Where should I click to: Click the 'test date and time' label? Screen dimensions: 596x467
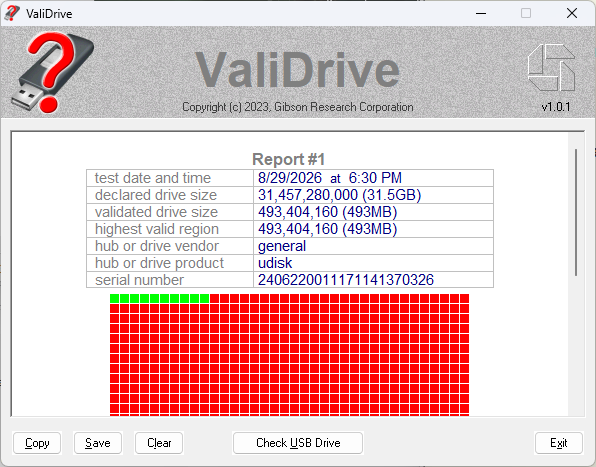pyautogui.click(x=152, y=178)
